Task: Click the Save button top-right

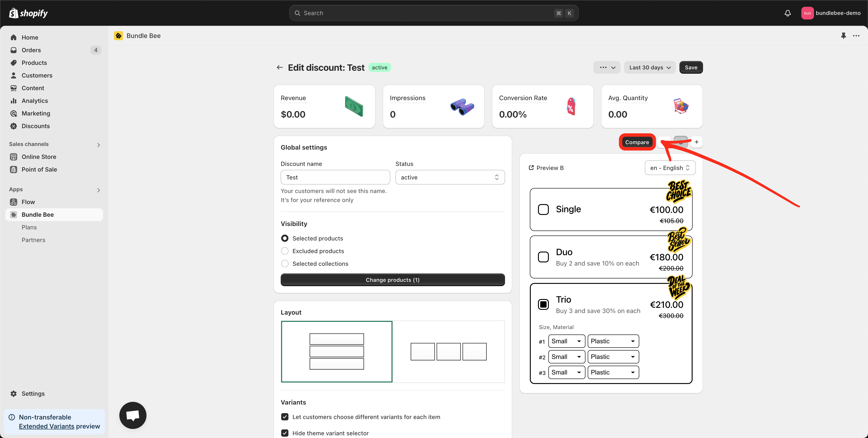Action: 691,67
